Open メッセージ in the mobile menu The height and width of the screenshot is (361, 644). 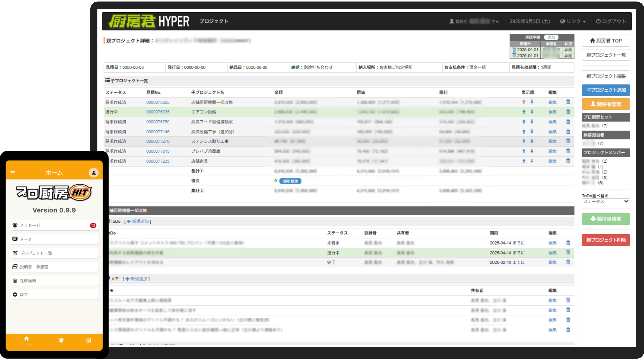point(54,225)
